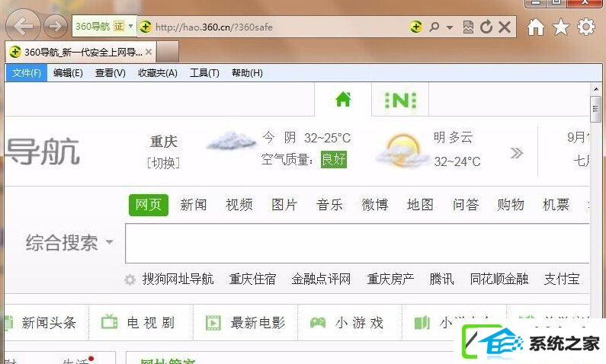Open the 重庆房产 link
Image resolution: width=606 pixels, height=364 pixels.
[x=390, y=279]
